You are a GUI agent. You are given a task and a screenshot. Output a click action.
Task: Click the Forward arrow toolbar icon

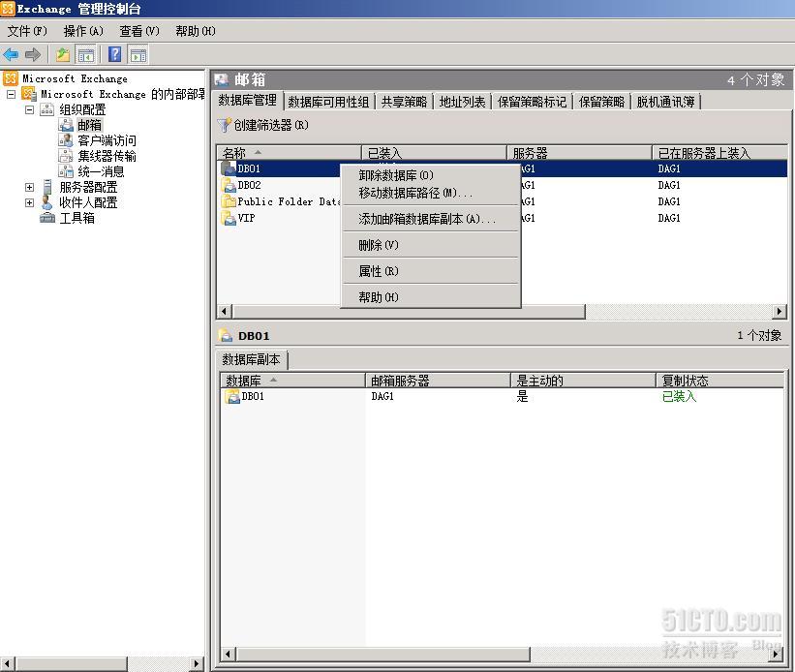click(x=33, y=54)
